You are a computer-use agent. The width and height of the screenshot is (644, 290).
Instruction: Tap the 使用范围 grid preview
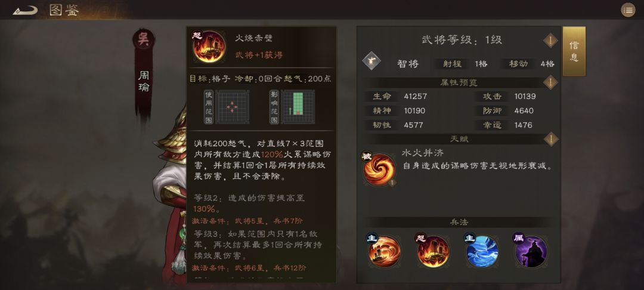tap(232, 107)
